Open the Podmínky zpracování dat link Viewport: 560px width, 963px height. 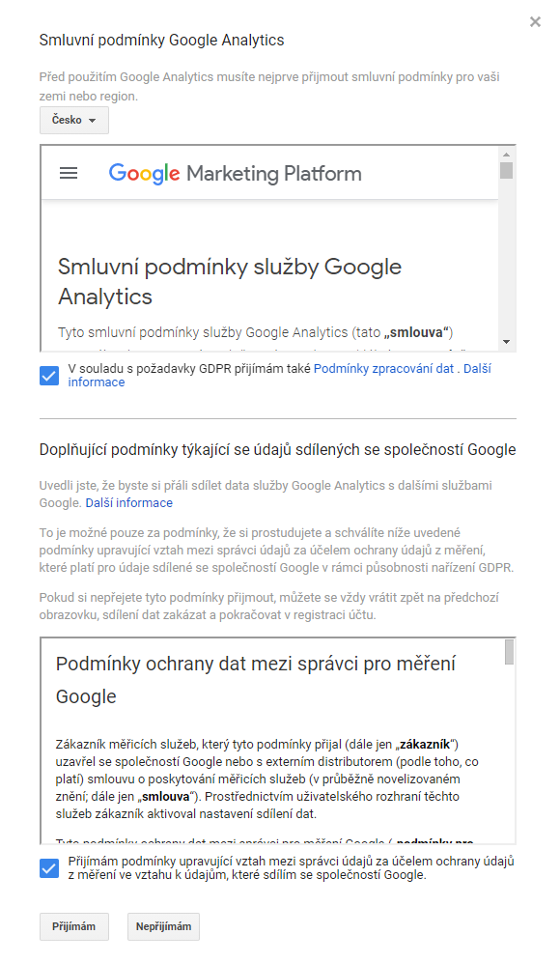coord(383,369)
